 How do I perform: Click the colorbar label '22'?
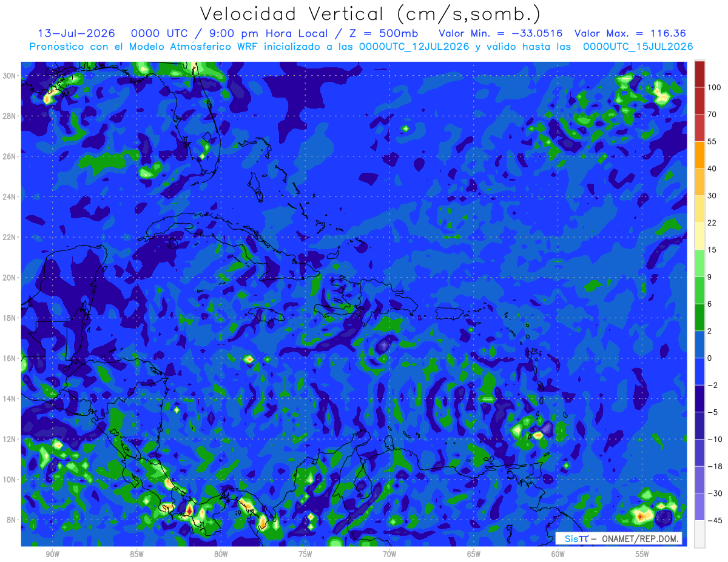712,222
